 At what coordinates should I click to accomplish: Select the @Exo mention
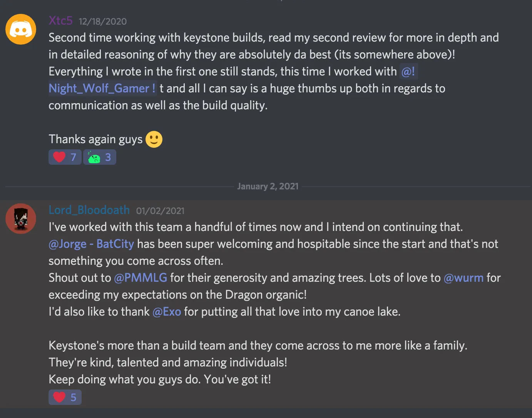167,312
